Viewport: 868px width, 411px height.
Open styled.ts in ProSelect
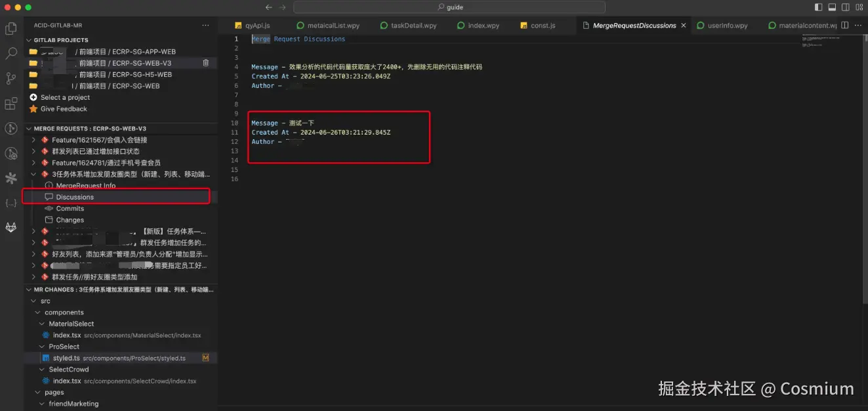pyautogui.click(x=121, y=358)
